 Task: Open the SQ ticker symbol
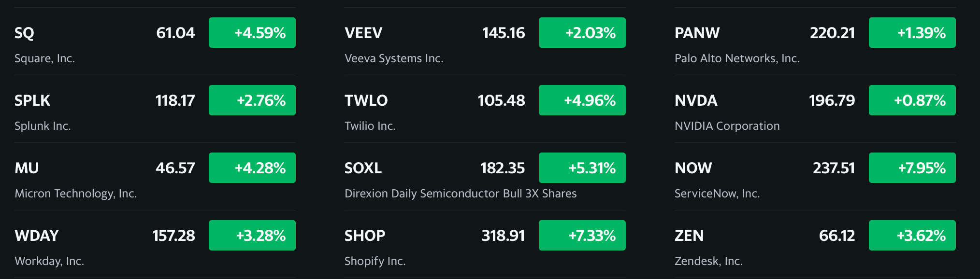pyautogui.click(x=24, y=33)
